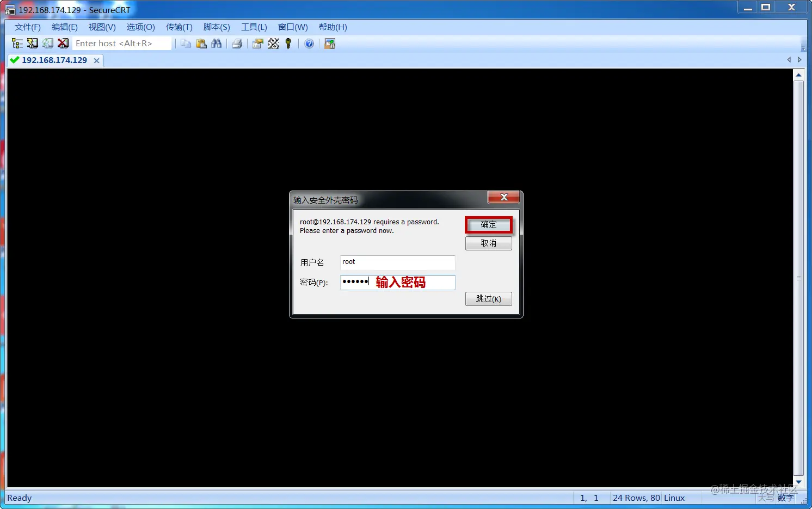Open the 选项(O) menu

[141, 27]
